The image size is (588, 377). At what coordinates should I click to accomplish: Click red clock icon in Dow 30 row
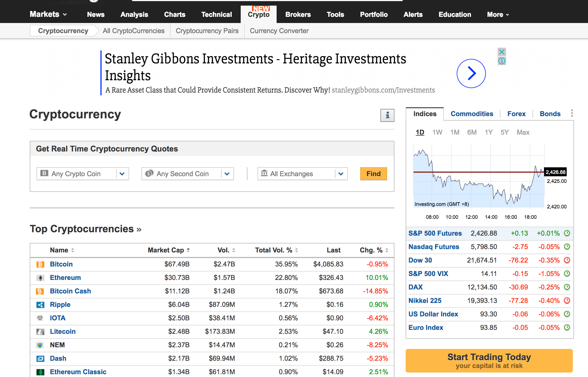[x=567, y=260]
